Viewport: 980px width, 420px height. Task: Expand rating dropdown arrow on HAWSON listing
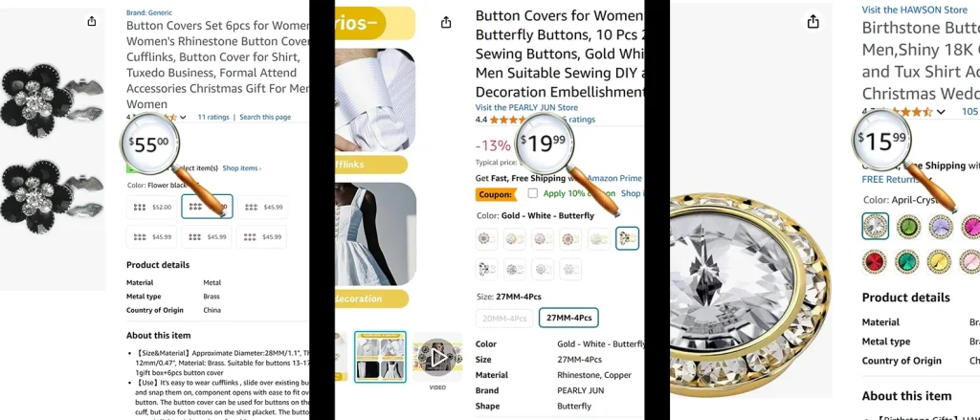pos(941,112)
